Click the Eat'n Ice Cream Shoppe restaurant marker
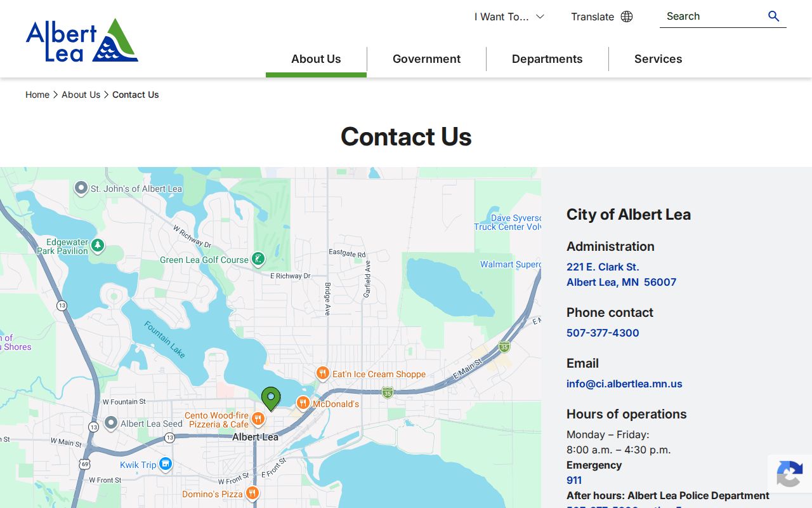 (x=322, y=373)
